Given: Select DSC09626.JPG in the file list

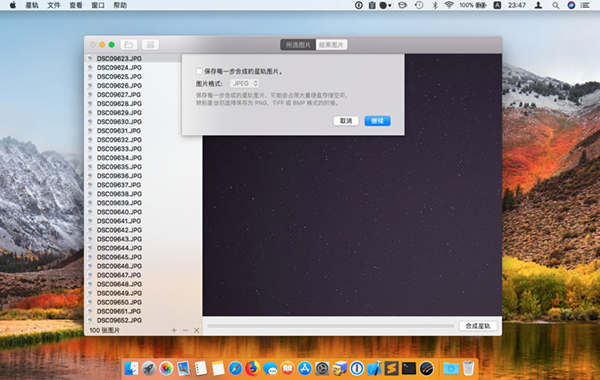Looking at the screenshot, I should point(143,85).
